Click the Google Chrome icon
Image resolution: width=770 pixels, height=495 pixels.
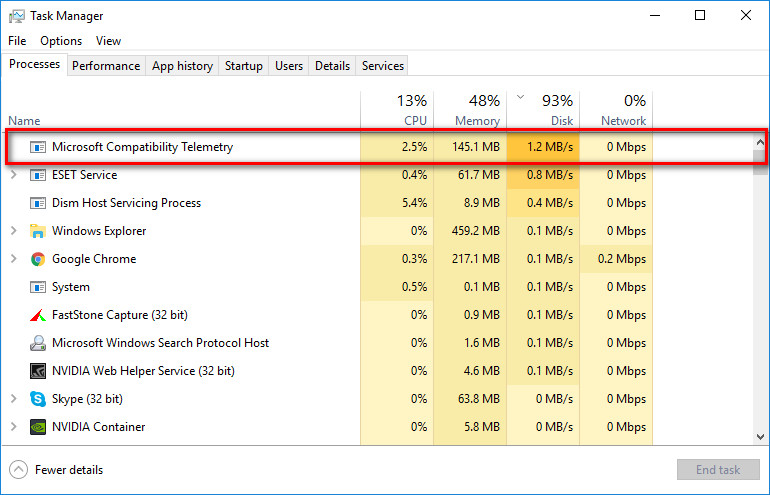pos(38,259)
